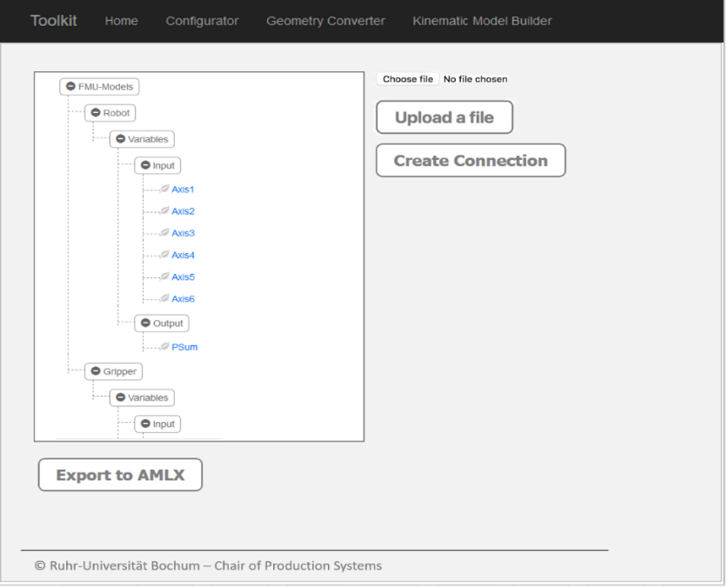Image resolution: width=728 pixels, height=588 pixels.
Task: Open the Configurator page
Action: point(202,21)
